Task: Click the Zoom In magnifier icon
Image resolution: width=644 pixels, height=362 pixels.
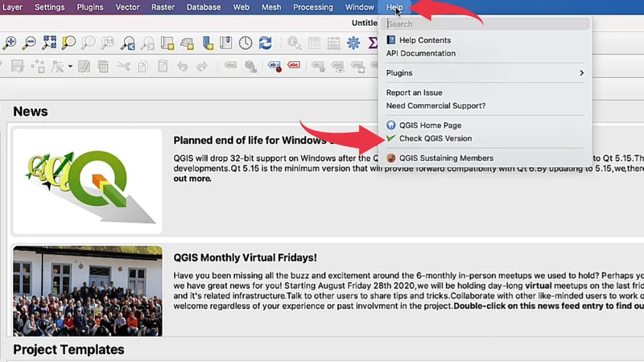Action: 10,43
